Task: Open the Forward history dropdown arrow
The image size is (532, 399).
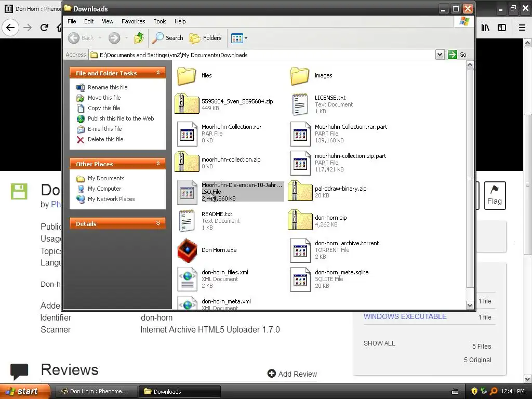Action: [126, 38]
